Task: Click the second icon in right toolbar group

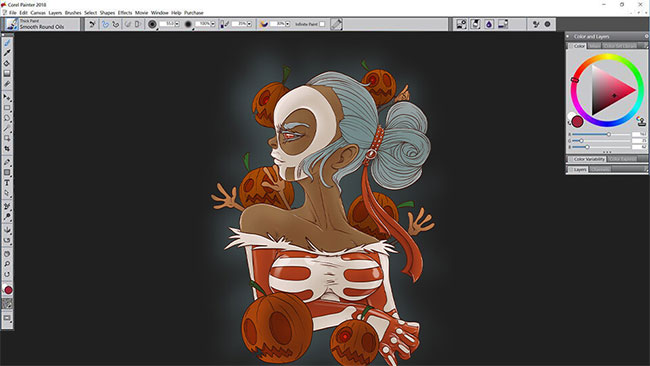Action: [x=475, y=24]
